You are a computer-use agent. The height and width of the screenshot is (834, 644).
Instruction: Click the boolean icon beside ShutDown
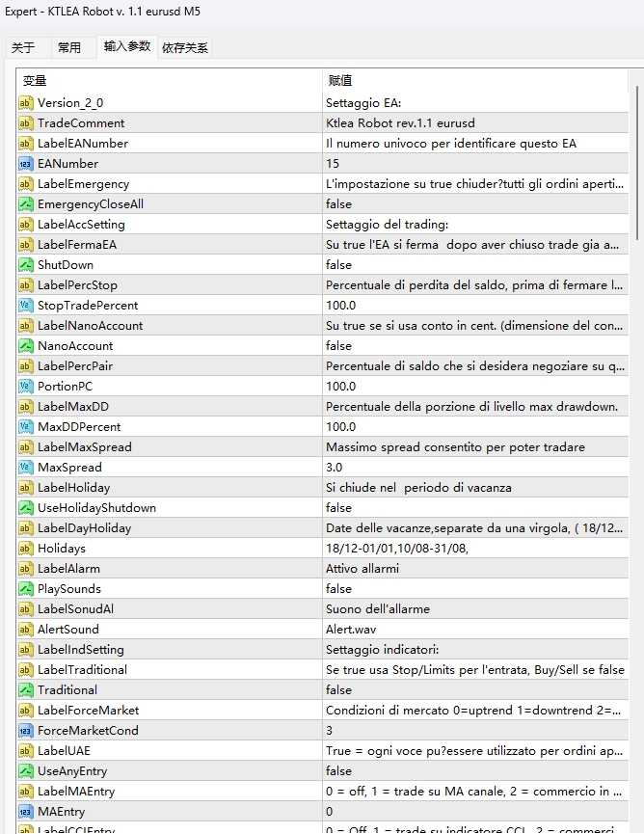(x=25, y=264)
